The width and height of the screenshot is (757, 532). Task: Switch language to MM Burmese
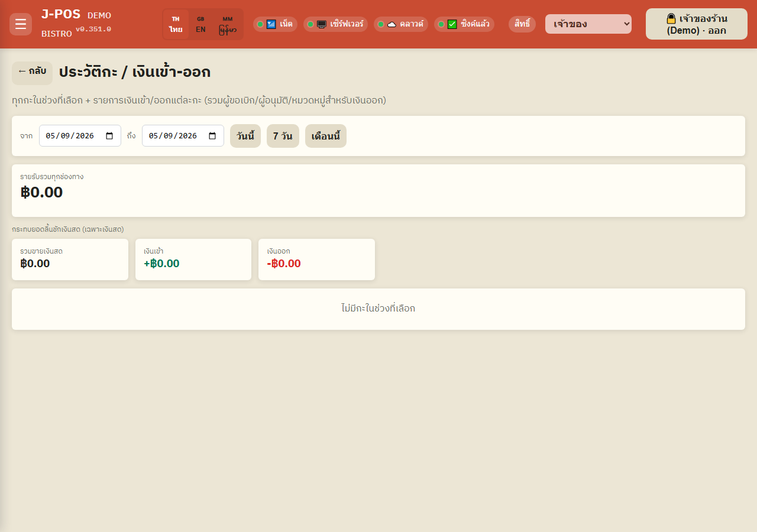pyautogui.click(x=228, y=24)
